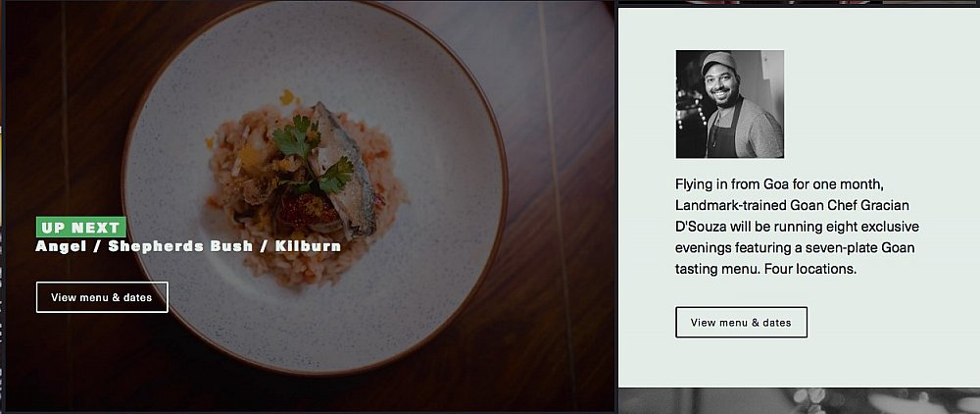Click the image strip above the light panel
This screenshot has width=980, height=414.
(799, 3)
